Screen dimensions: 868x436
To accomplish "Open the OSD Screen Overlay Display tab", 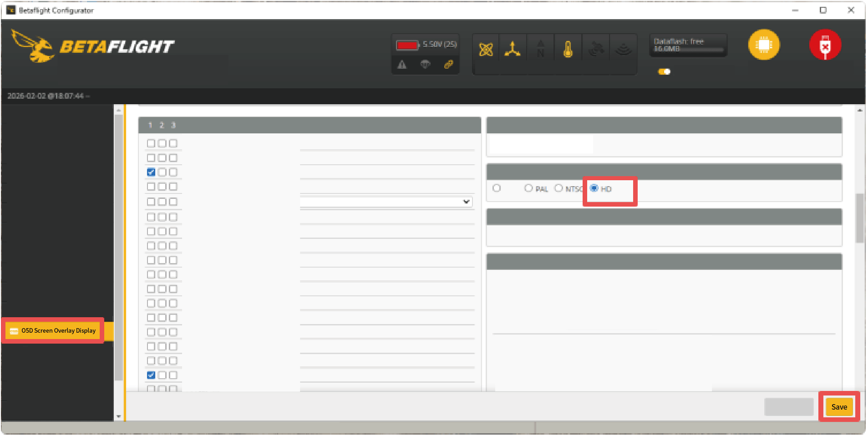I will coord(53,330).
